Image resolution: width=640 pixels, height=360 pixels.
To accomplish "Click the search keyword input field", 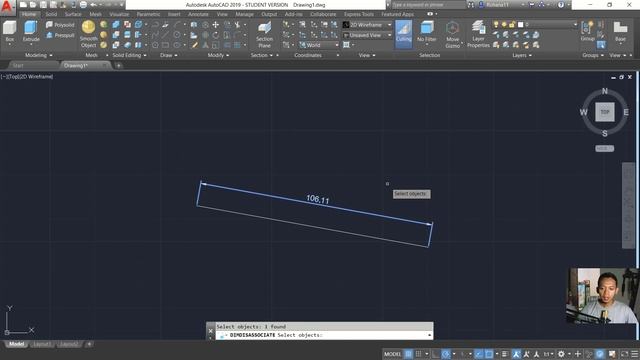I will tap(428, 5).
